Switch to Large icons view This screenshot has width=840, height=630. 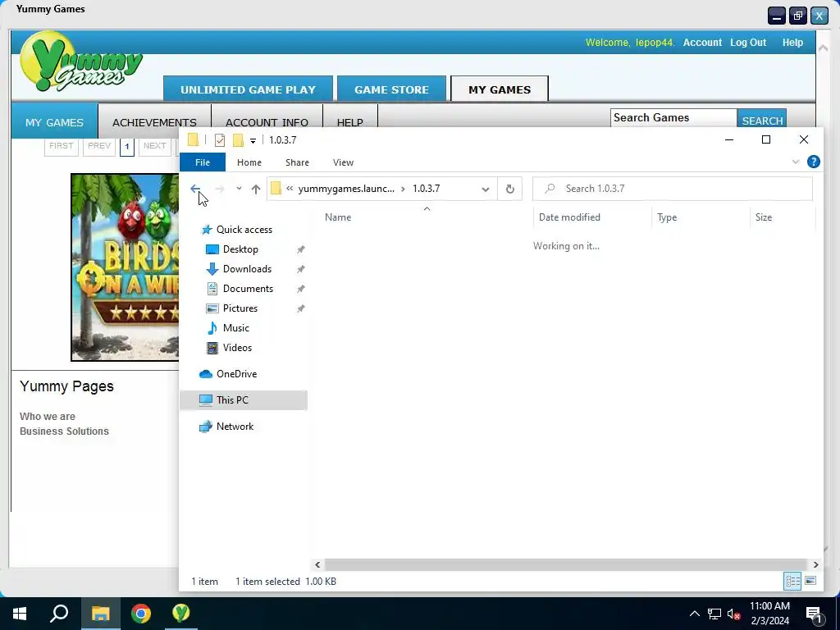[x=810, y=581]
